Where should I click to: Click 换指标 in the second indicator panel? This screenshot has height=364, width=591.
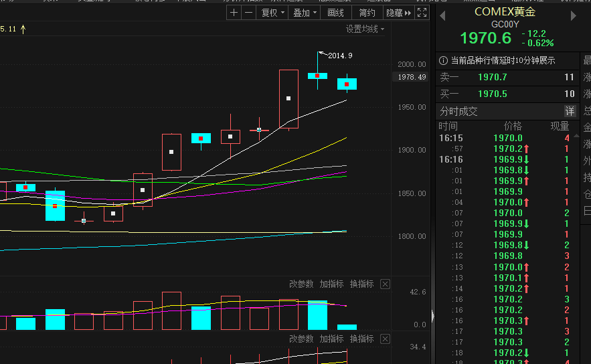pyautogui.click(x=361, y=339)
